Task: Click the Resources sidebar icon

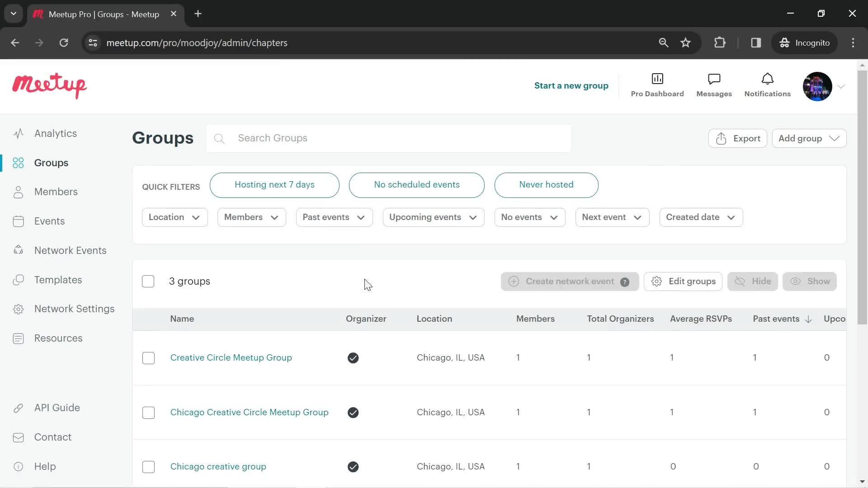Action: (18, 338)
